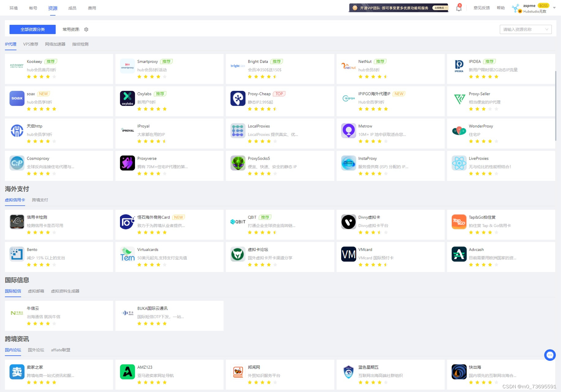
Task: Open the 成员 top menu
Action: pos(72,8)
